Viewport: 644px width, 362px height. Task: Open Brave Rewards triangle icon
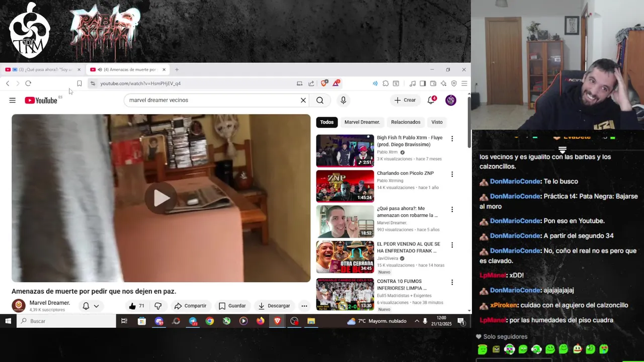point(336,83)
